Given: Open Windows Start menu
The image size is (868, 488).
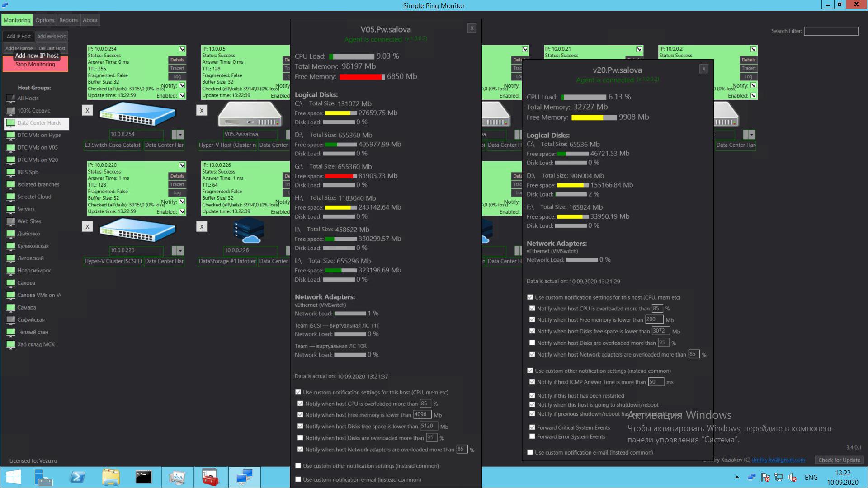Looking at the screenshot, I should (13, 477).
